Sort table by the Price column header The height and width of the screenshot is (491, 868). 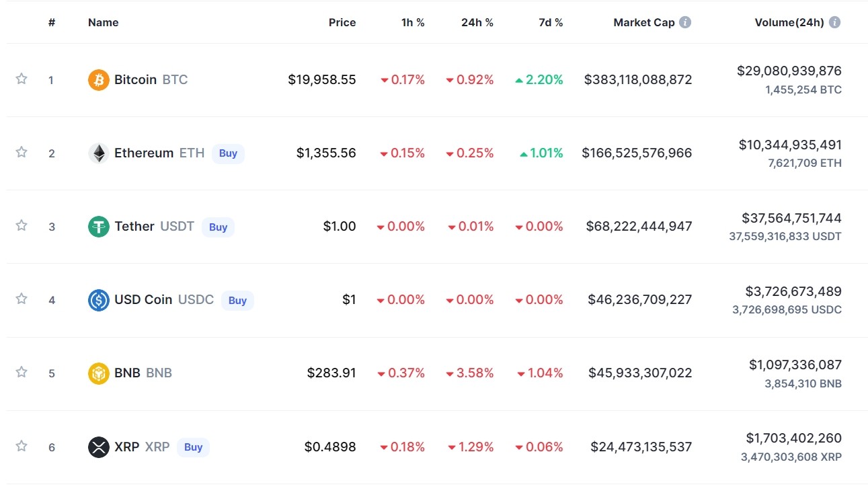(x=342, y=22)
